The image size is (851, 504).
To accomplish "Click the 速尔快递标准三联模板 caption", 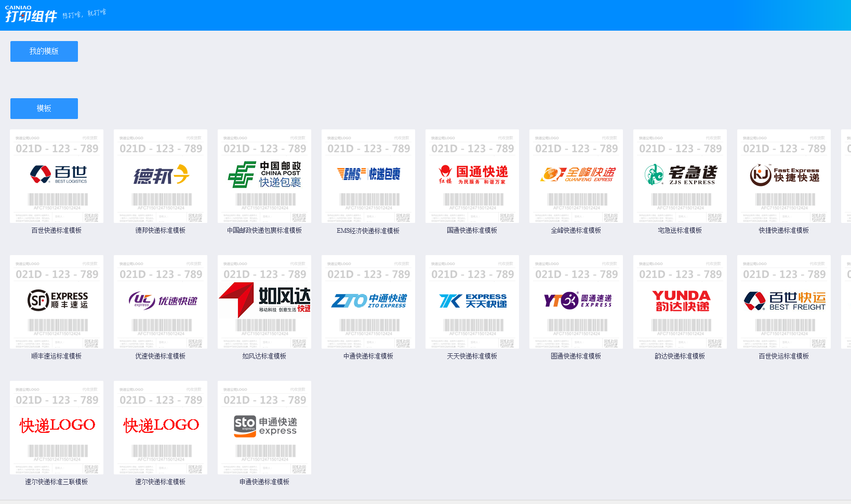I will [x=57, y=482].
